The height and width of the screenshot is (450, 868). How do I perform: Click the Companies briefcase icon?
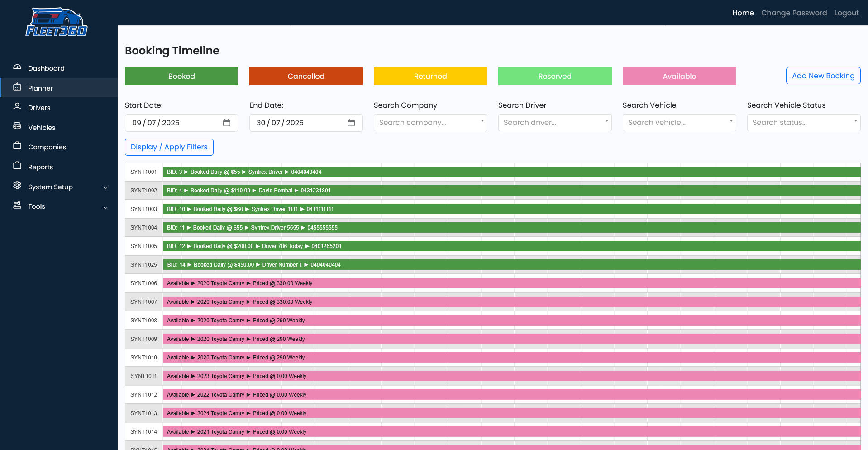point(17,146)
